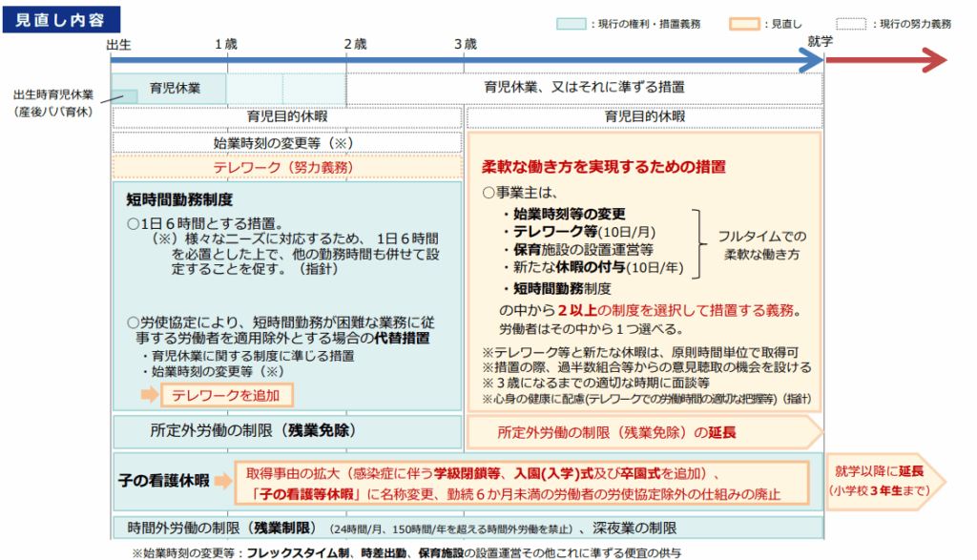The width and height of the screenshot is (977, 560).
Task: Click the 育児休業、又はそれに準ずる措置 box
Action: point(584,88)
